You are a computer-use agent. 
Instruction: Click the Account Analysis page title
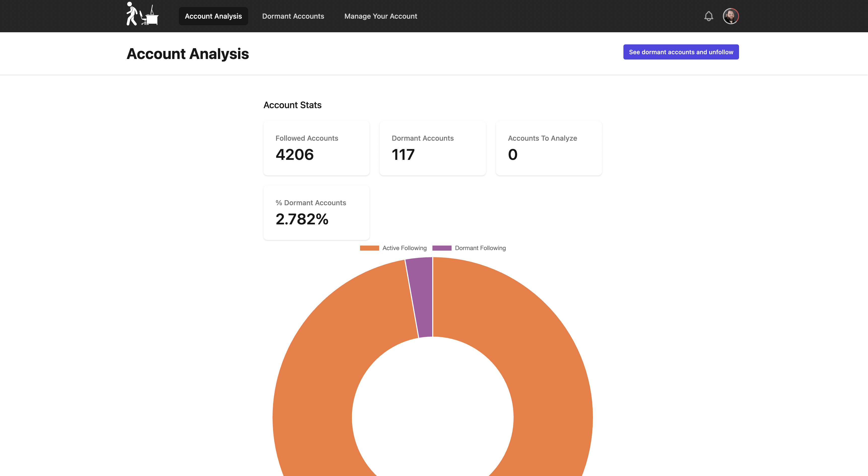coord(188,54)
